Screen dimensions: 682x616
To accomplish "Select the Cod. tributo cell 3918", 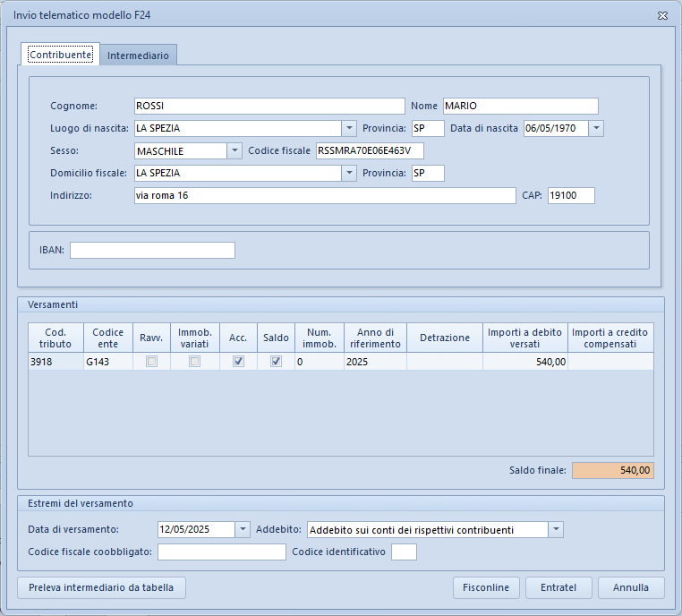I will 55,362.
